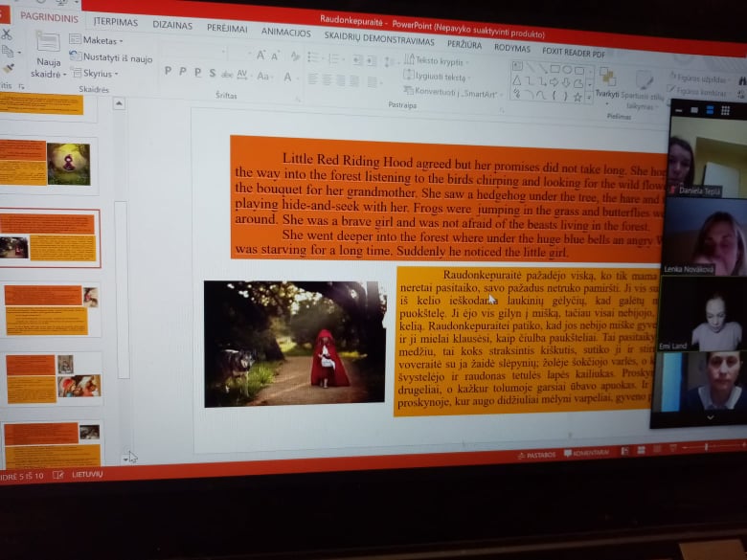
Task: Click the increase font size icon
Action: coord(261,55)
